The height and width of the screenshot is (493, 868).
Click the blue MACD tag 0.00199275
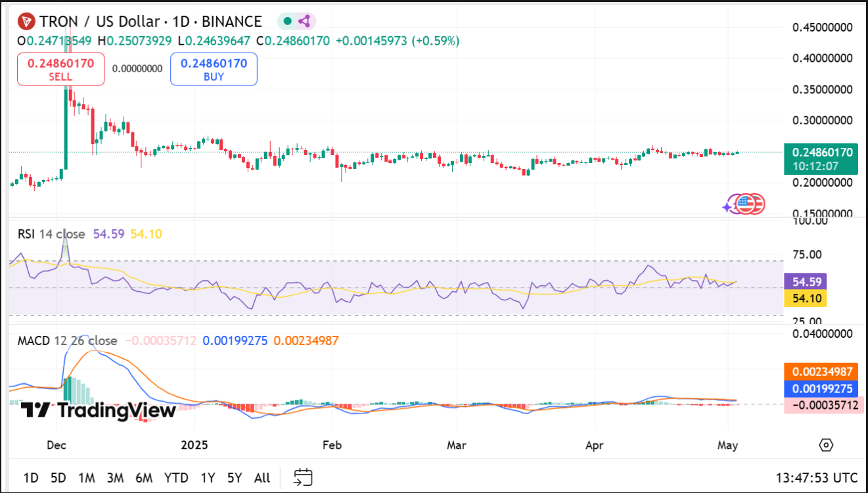(x=821, y=388)
